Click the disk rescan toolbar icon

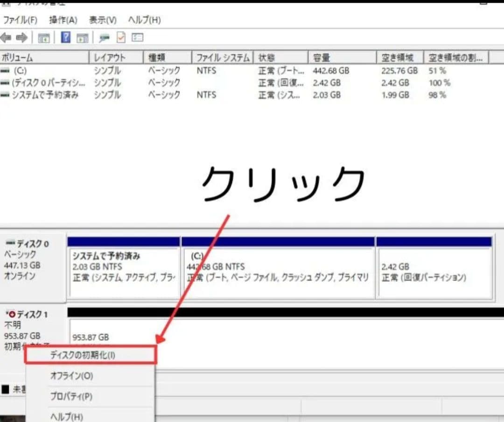(104, 38)
